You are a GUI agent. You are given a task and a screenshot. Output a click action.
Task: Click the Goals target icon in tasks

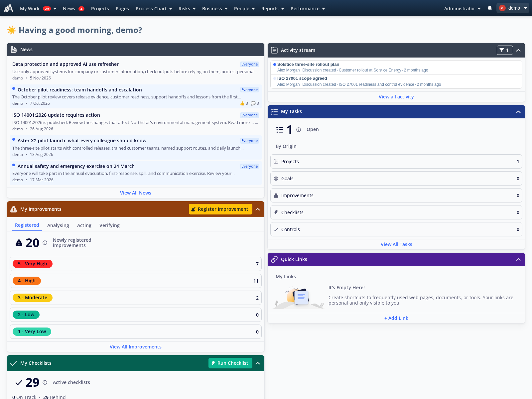276,179
